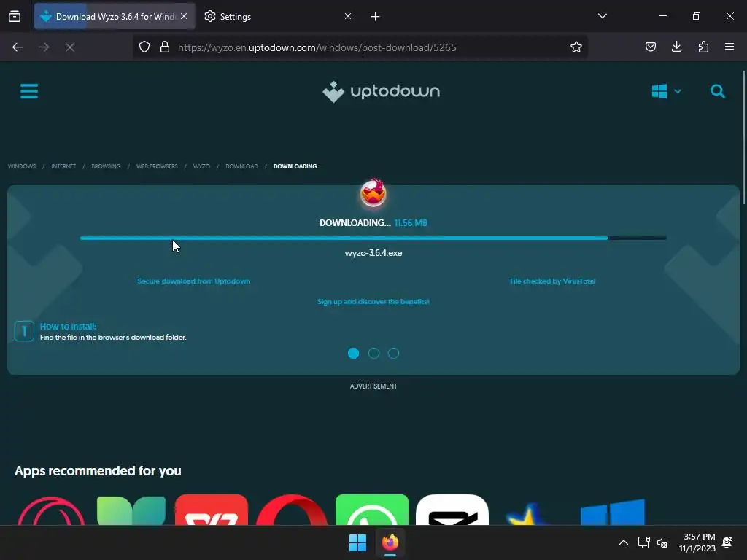Stop loading the page
This screenshot has width=747, height=560.
[x=70, y=47]
